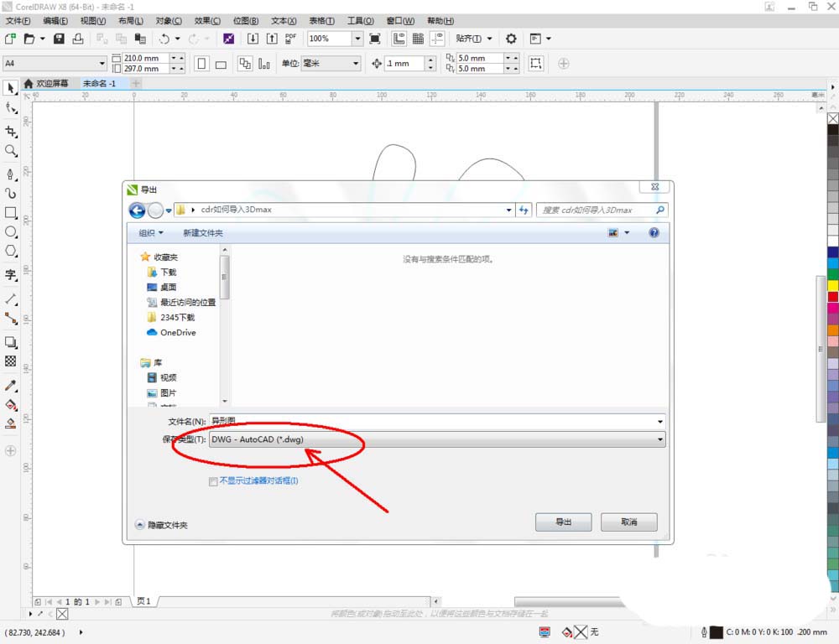Image resolution: width=839 pixels, height=644 pixels.
Task: Click the dialog search field
Action: [602, 210]
